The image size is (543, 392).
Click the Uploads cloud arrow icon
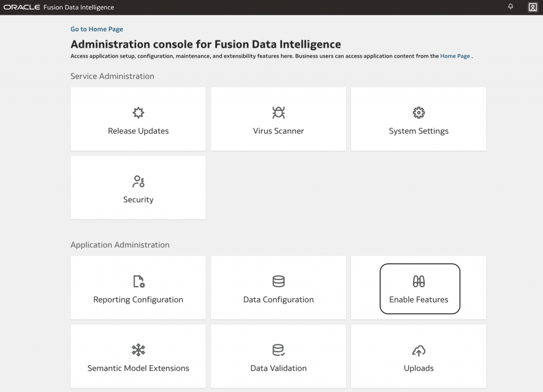point(419,350)
